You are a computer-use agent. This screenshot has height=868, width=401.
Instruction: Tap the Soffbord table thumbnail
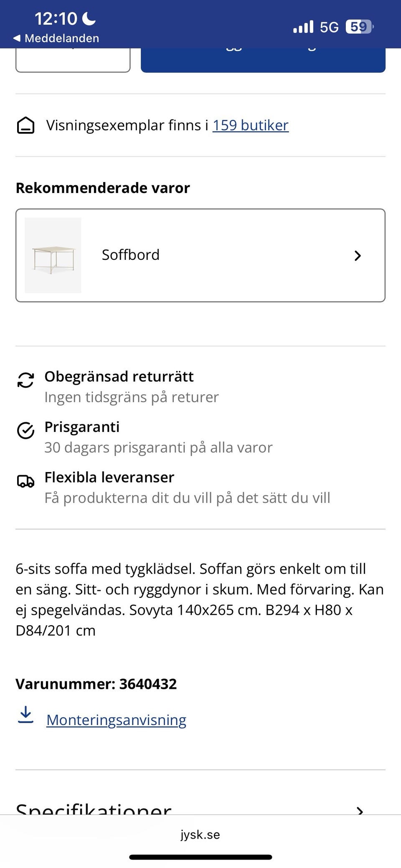pos(53,255)
